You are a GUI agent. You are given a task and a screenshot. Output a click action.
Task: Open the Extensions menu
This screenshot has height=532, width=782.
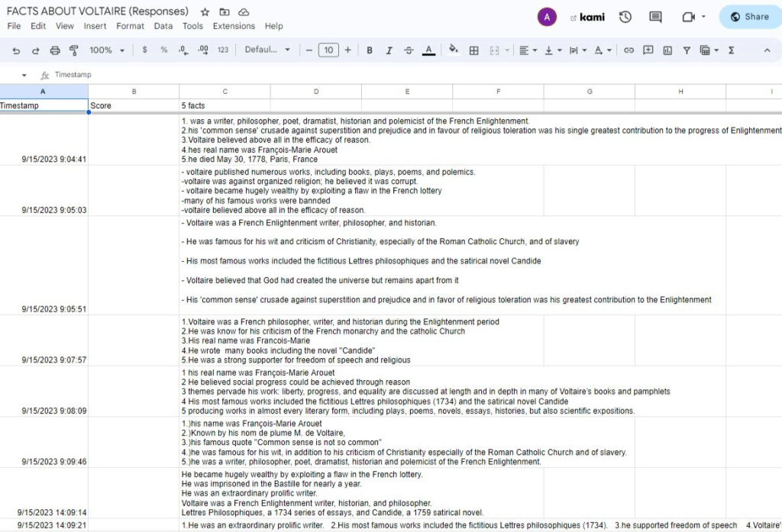(x=234, y=26)
